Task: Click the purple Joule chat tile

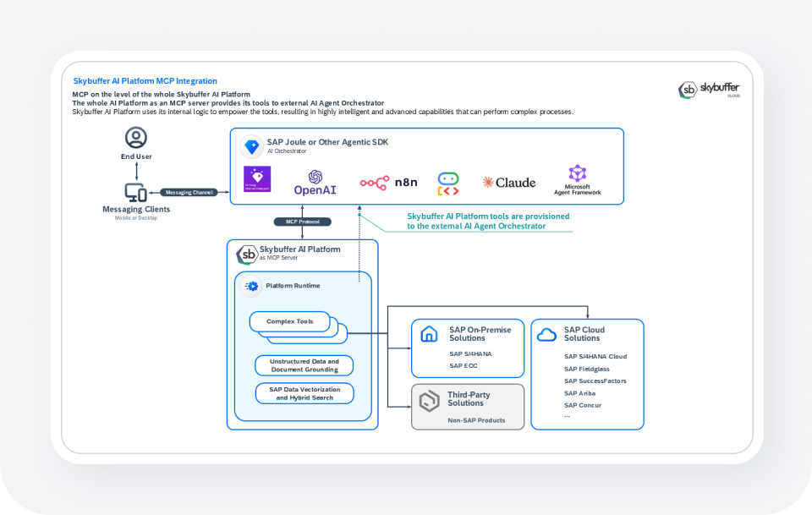Action: pos(256,181)
